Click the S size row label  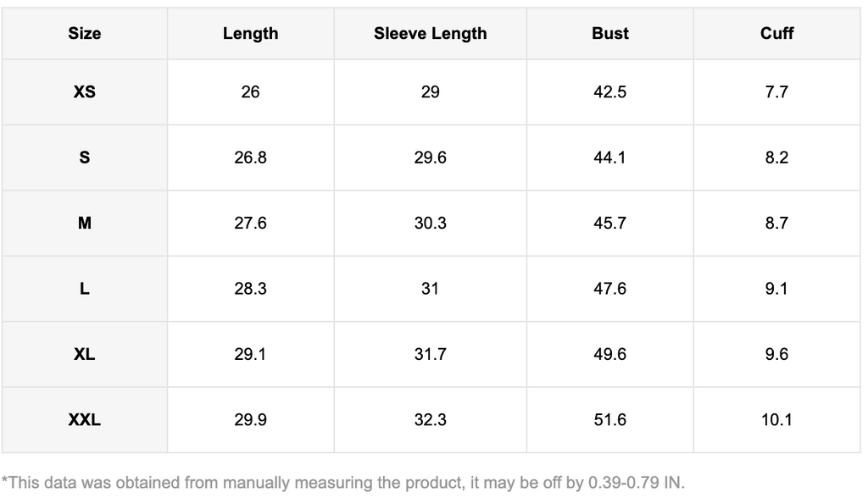pyautogui.click(x=85, y=158)
